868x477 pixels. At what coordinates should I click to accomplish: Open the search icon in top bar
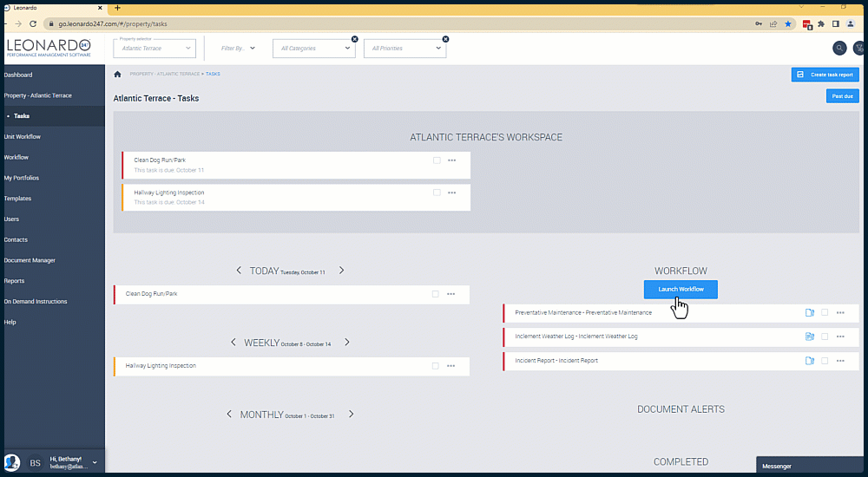pyautogui.click(x=839, y=49)
